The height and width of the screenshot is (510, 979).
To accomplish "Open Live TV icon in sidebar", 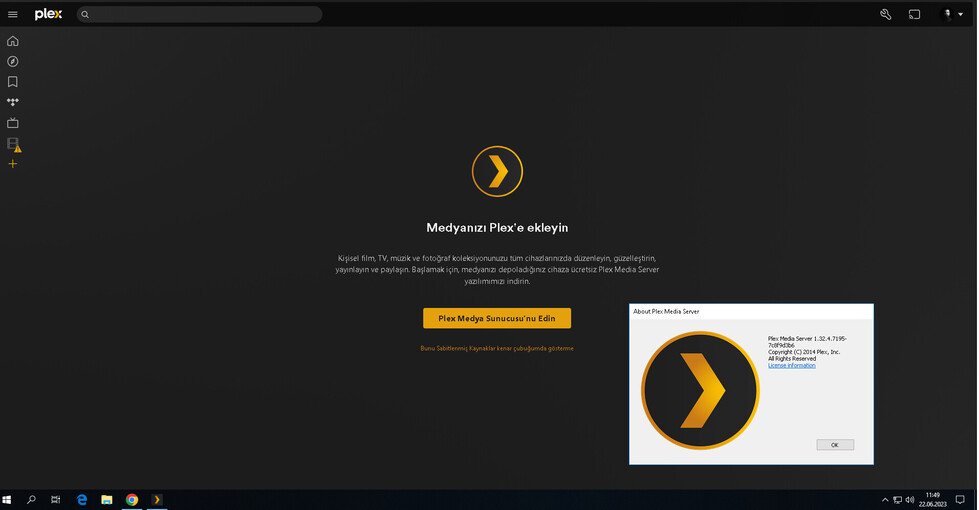I will [12, 123].
